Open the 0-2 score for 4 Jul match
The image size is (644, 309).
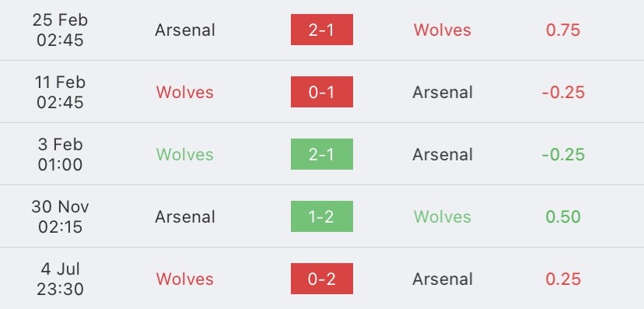tap(321, 279)
